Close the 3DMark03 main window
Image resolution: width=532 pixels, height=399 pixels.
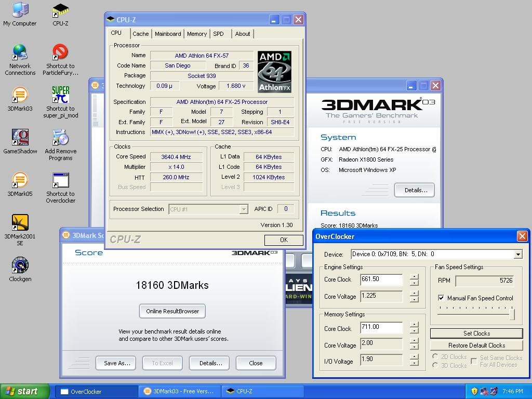(436, 85)
